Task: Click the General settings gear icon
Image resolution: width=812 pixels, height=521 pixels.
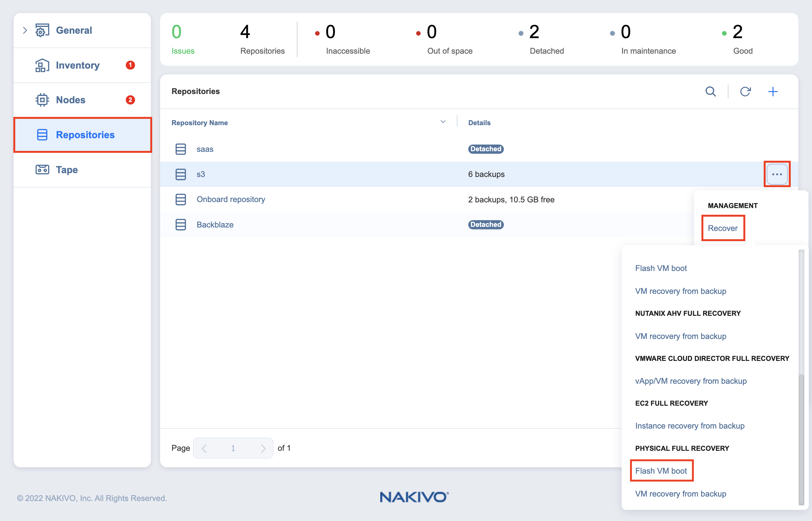Action: point(42,30)
